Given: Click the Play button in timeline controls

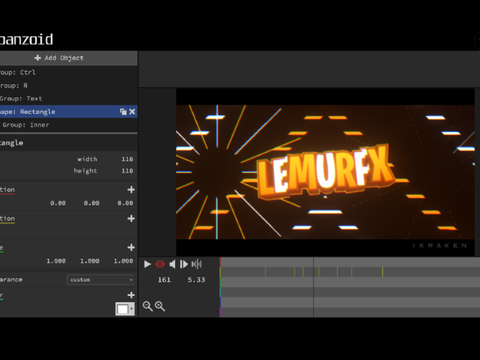Looking at the screenshot, I should tap(147, 264).
